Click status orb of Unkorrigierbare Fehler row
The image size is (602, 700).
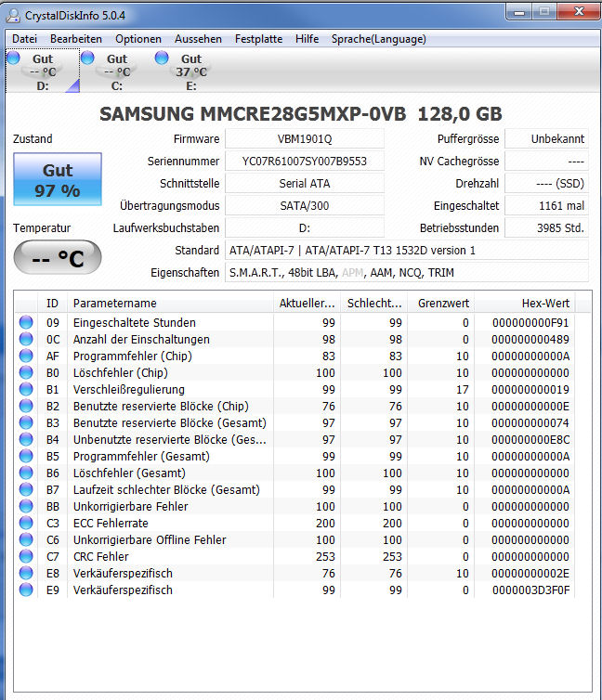pyautogui.click(x=26, y=506)
